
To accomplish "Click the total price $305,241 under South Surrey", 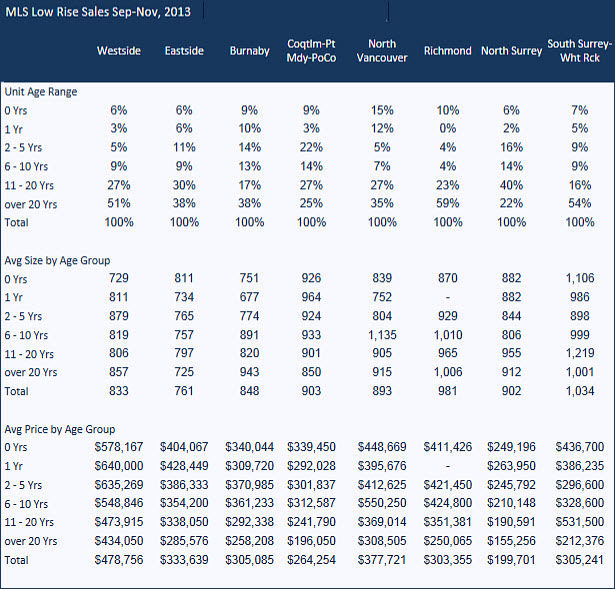I will (580, 560).
